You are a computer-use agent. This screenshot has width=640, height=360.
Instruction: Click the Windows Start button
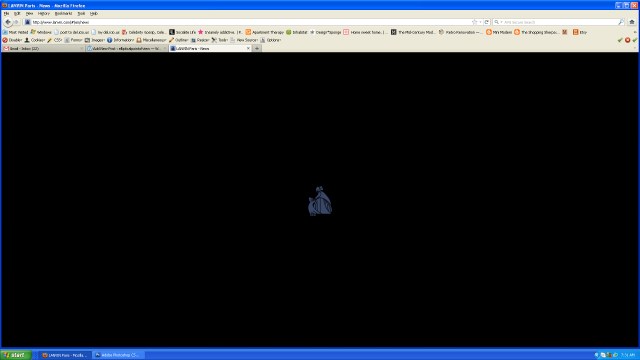point(16,355)
